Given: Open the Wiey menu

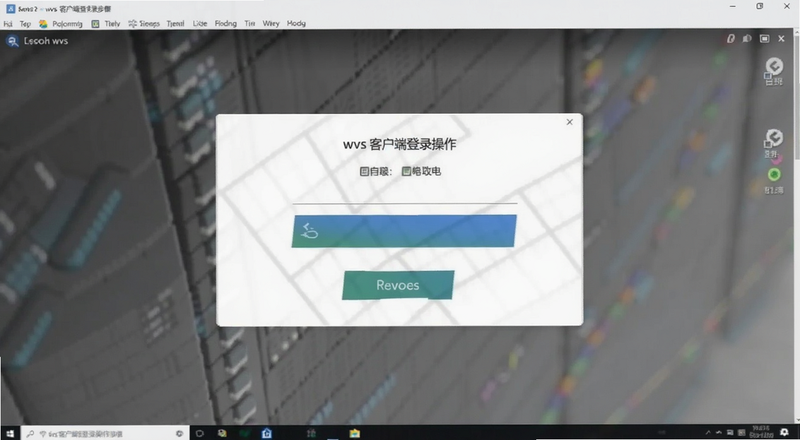Looking at the screenshot, I should coord(271,23).
